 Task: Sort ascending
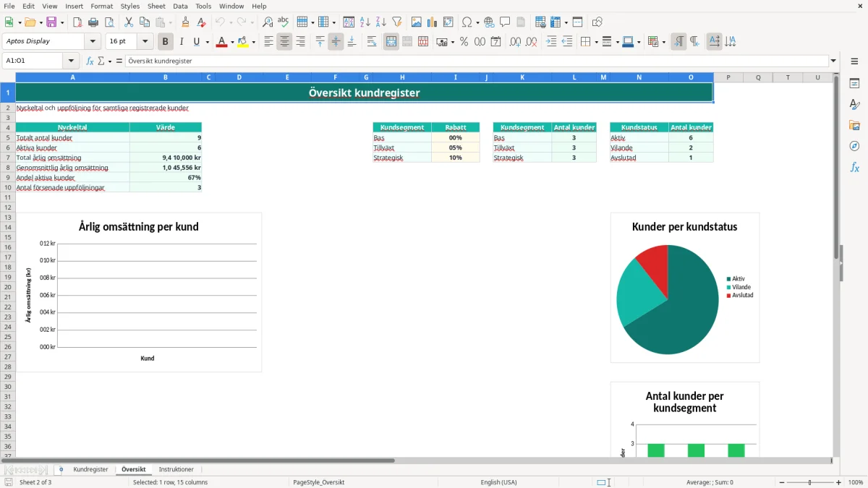click(x=365, y=22)
